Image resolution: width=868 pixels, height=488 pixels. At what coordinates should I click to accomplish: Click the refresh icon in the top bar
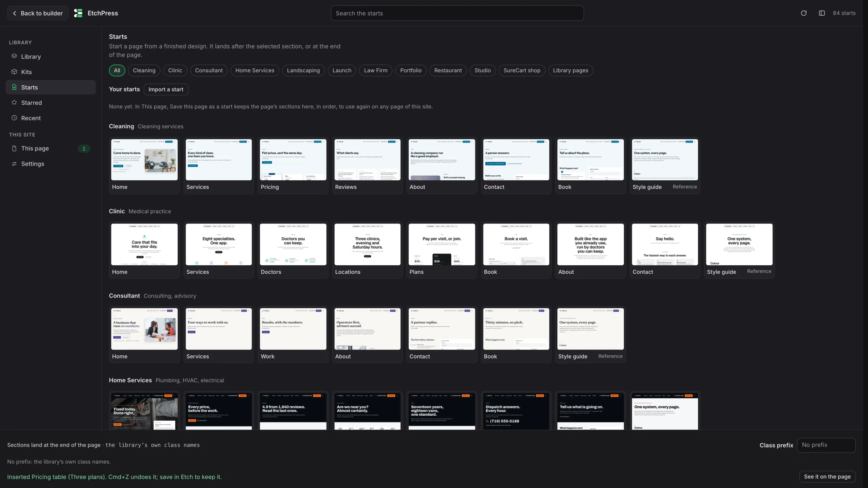(x=804, y=13)
